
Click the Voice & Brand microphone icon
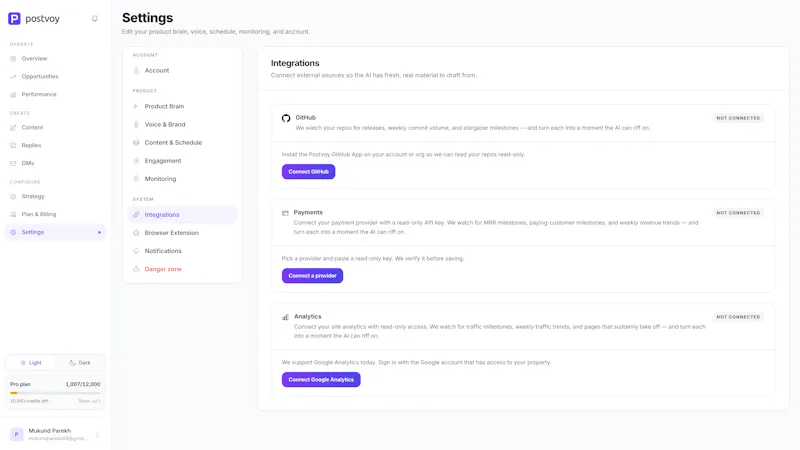136,124
